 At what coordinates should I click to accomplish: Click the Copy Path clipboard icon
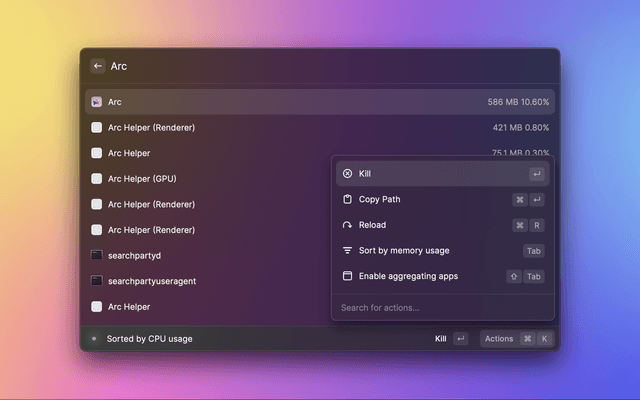coord(347,199)
